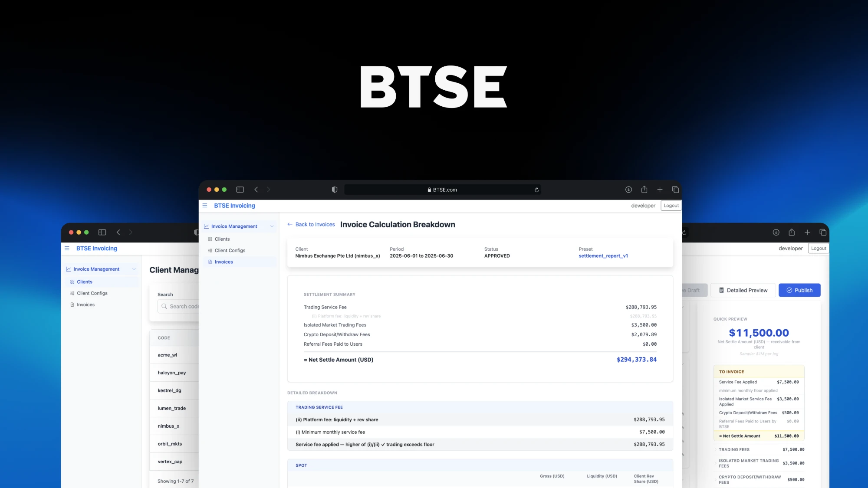Add new tab in right back browser
Viewport: 868px width, 488px height.
[807, 233]
